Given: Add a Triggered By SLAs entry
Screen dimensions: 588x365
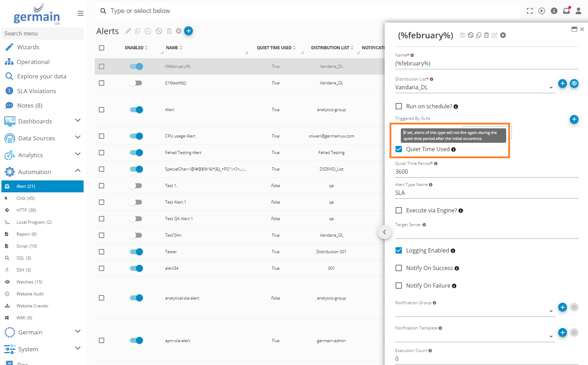Looking at the screenshot, I should tap(574, 120).
